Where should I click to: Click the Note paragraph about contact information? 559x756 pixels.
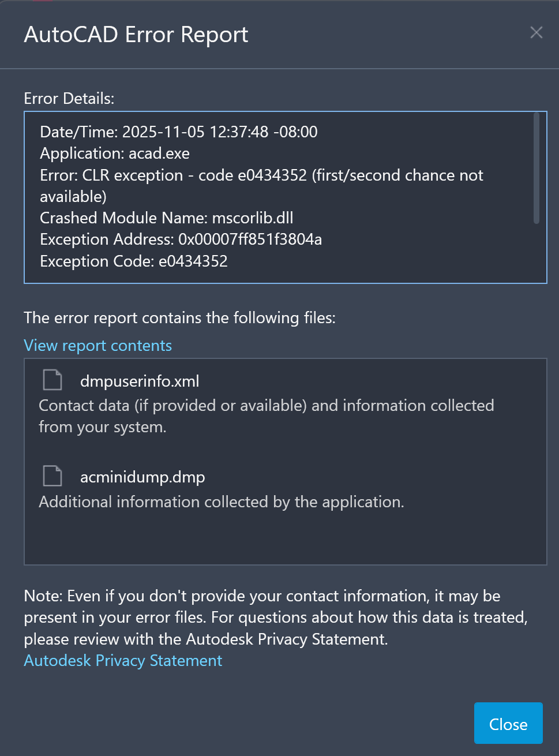pyautogui.click(x=275, y=617)
